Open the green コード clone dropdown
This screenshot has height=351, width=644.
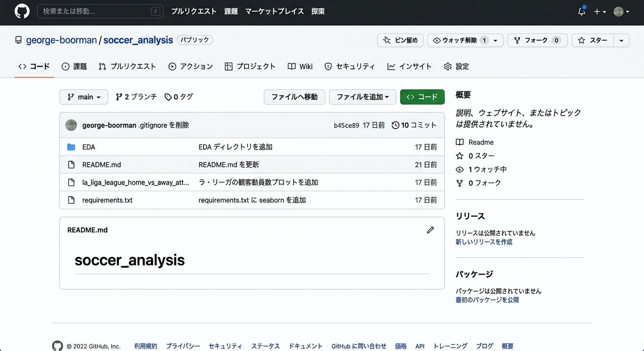(422, 97)
